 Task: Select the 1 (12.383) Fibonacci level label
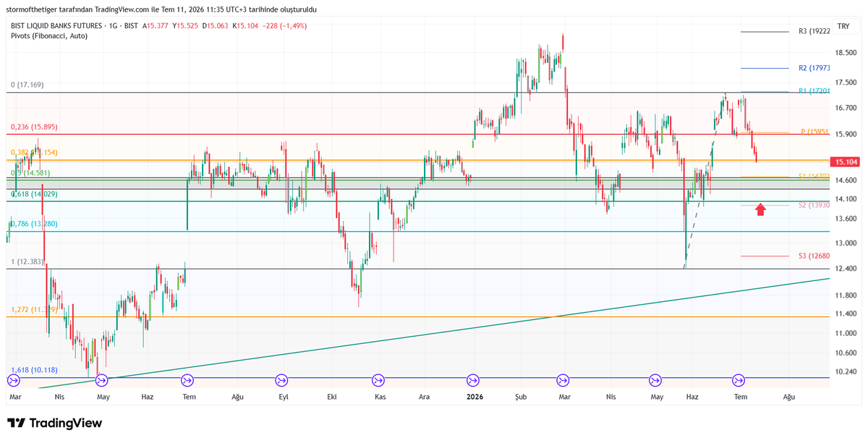(x=27, y=261)
